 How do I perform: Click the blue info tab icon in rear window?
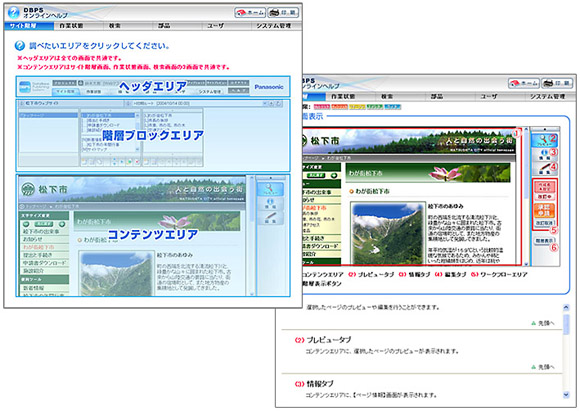[544, 154]
